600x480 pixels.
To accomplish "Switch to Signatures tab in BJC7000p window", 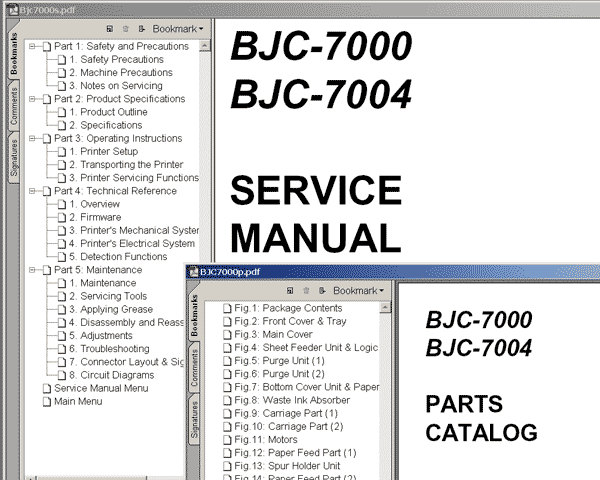I will pos(194,420).
